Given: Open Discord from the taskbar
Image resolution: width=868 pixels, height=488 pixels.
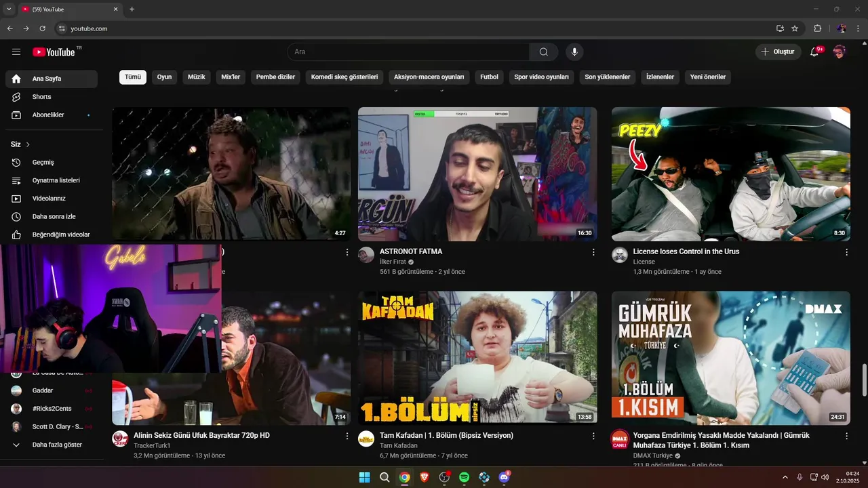Looking at the screenshot, I should 504,477.
